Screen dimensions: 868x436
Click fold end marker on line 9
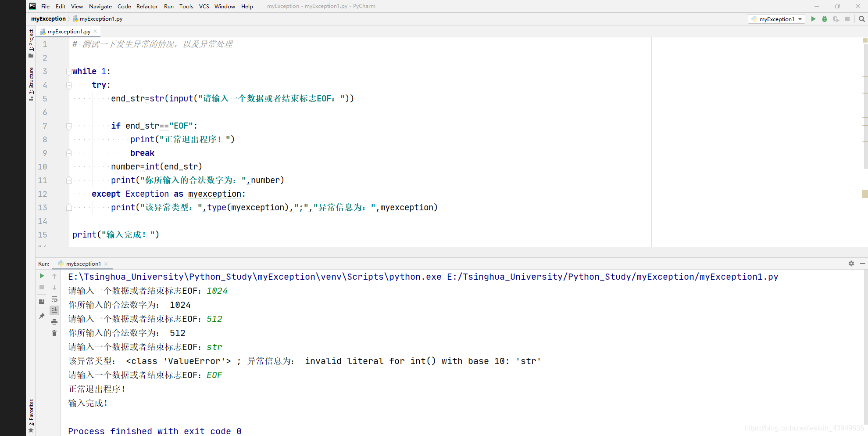(x=69, y=153)
